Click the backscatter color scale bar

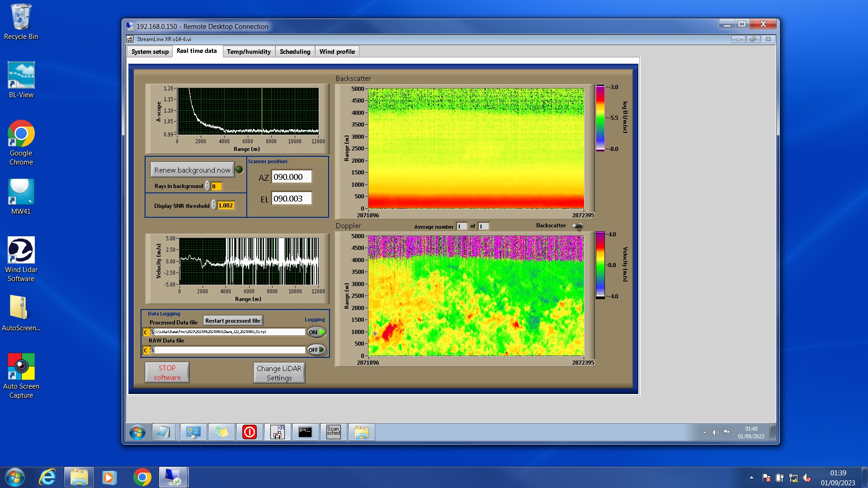600,118
